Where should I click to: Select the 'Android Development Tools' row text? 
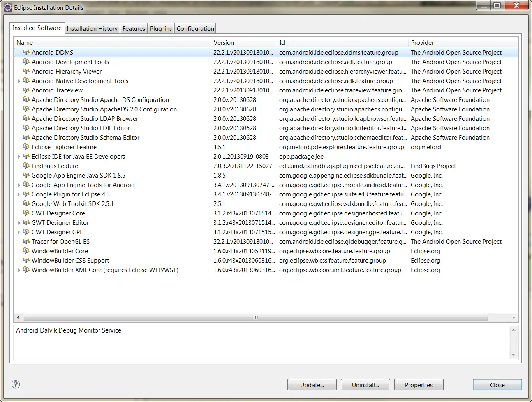(x=70, y=62)
